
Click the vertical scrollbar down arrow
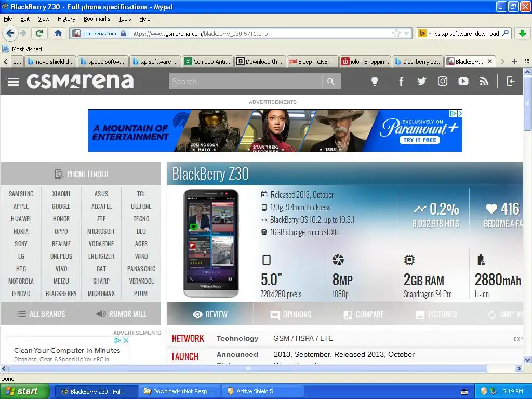pos(527,360)
